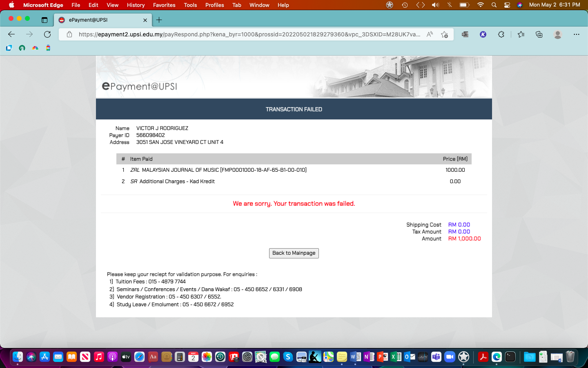Go back with the browser back arrow

pyautogui.click(x=11, y=34)
